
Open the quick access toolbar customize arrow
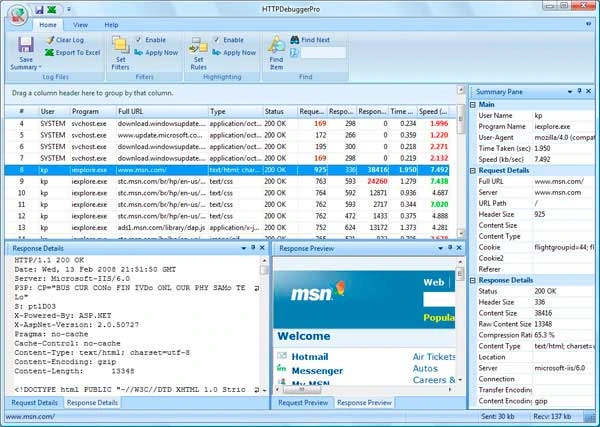tap(69, 9)
